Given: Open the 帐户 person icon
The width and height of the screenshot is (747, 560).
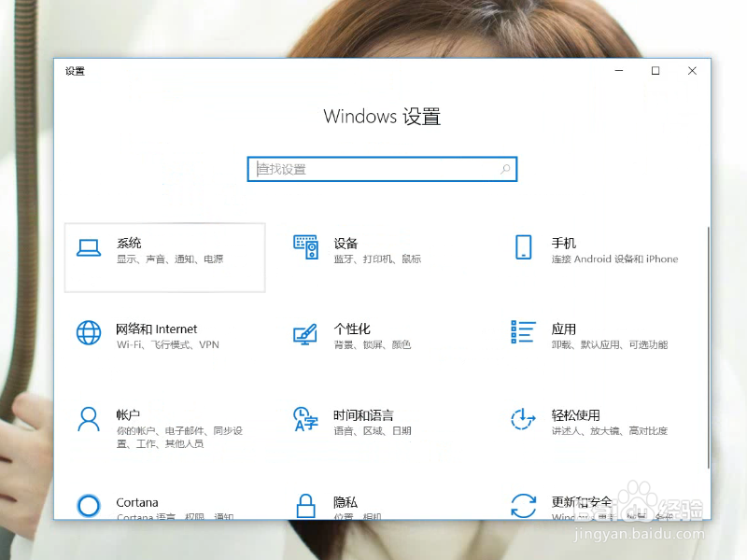Looking at the screenshot, I should (89, 419).
